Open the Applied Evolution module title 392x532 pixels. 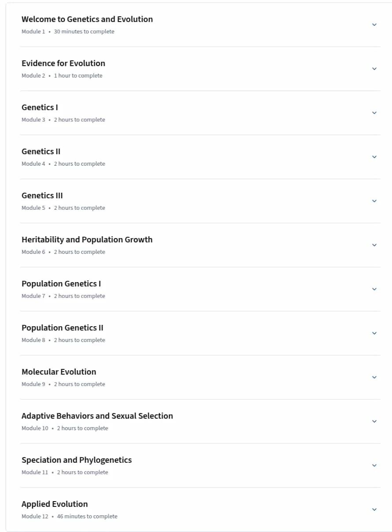55,504
